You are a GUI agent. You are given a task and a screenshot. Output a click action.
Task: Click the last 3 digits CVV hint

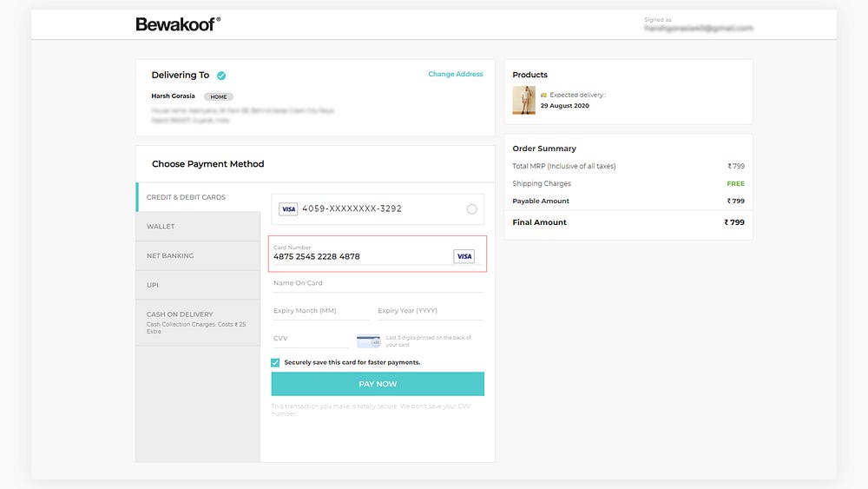click(429, 341)
